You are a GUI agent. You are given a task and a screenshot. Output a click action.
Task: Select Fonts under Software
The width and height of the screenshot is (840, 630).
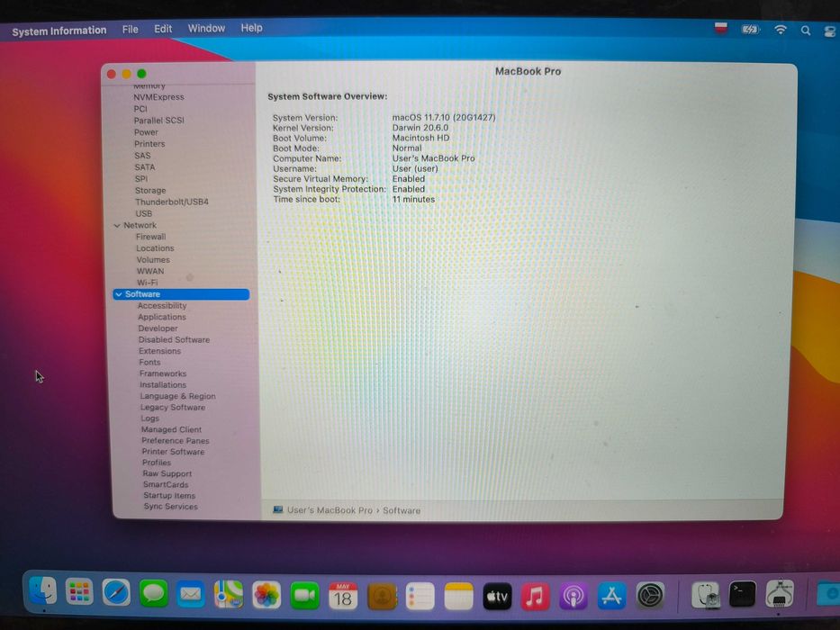pyautogui.click(x=150, y=362)
